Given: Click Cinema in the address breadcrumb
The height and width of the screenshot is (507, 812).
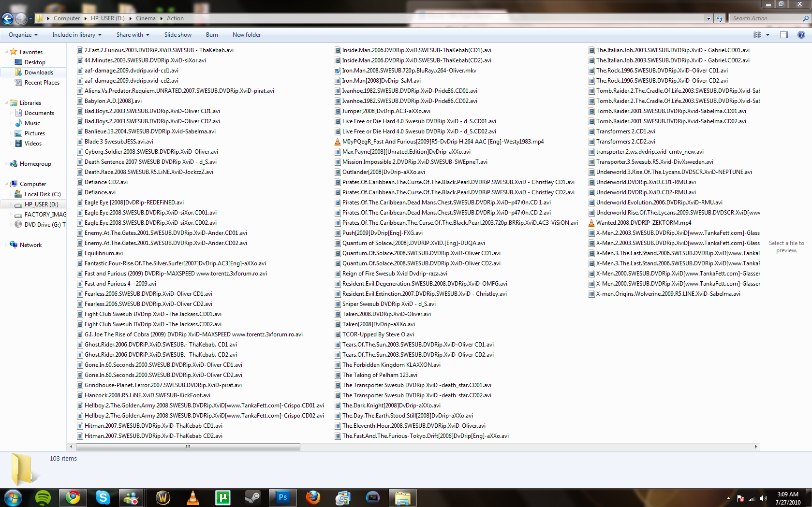Looking at the screenshot, I should coord(146,18).
